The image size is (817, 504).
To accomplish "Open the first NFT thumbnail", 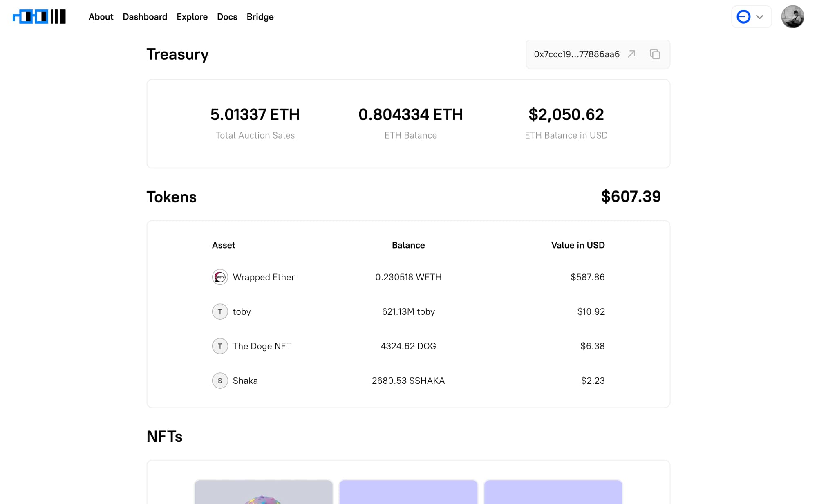I will (x=263, y=492).
